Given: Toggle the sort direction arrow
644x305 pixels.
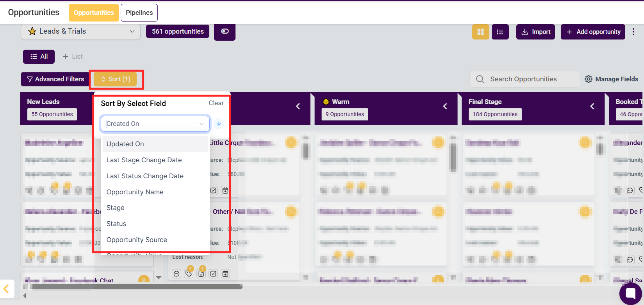Looking at the screenshot, I should (219, 124).
